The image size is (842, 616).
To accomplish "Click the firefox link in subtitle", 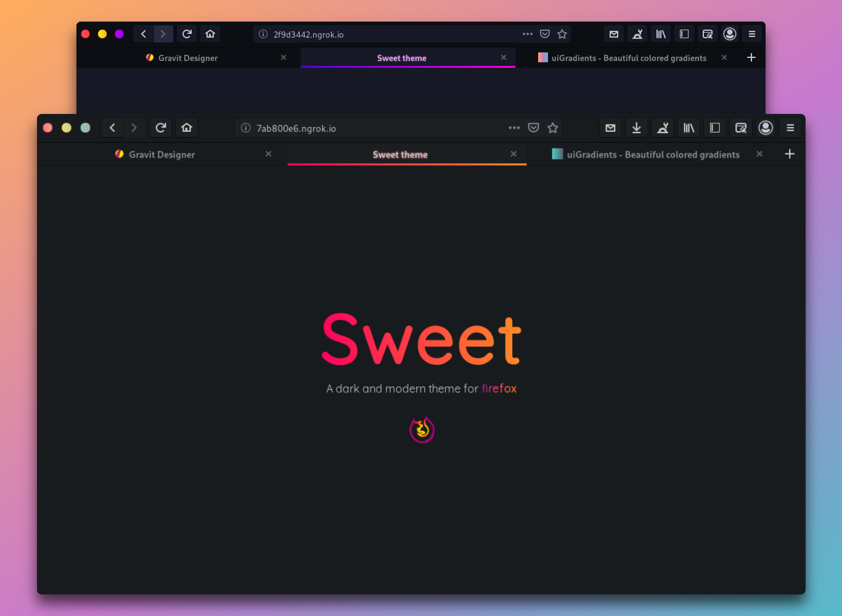I will [x=499, y=389].
